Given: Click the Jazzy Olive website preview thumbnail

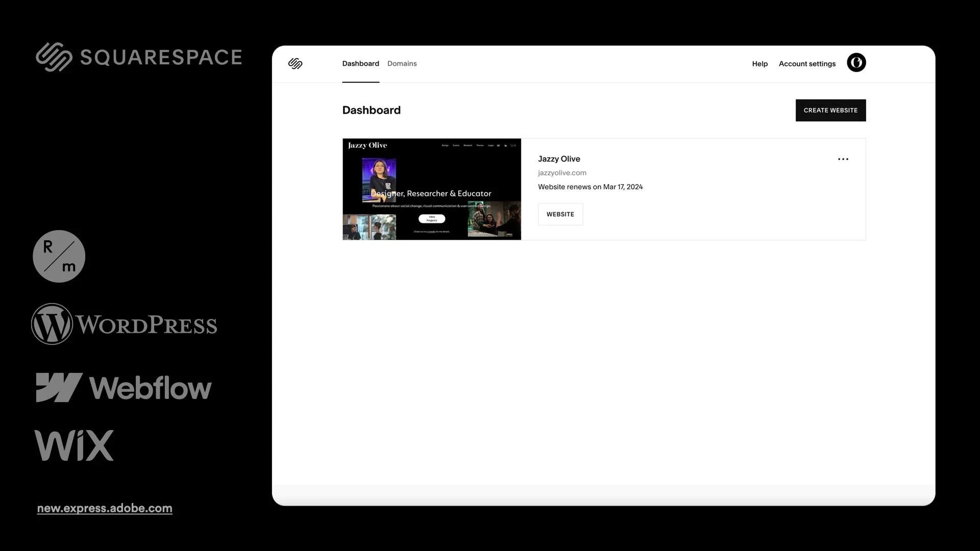Looking at the screenshot, I should tap(431, 189).
